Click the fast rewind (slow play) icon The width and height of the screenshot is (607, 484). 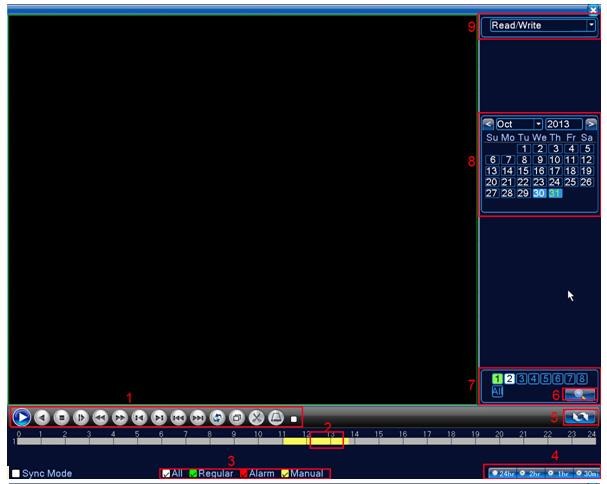(100, 417)
